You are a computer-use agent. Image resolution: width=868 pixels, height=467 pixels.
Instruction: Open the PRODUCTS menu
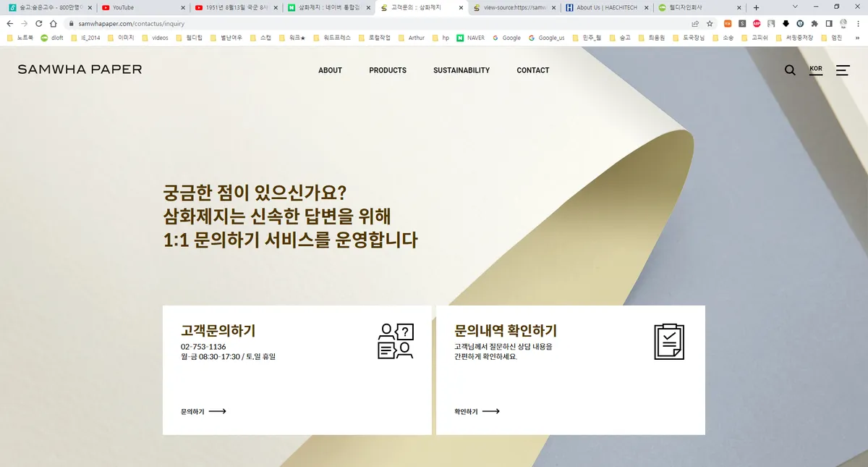coord(388,70)
